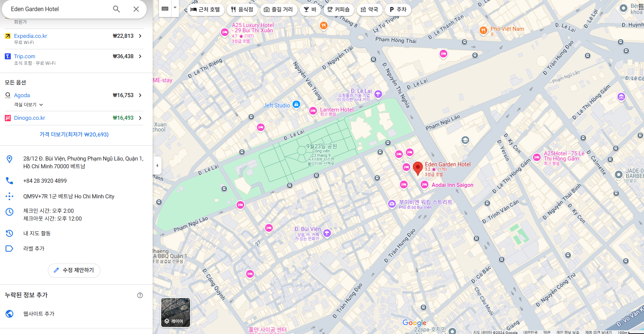
Task: Click phone number +84 28 3920 4899
Action: pos(45,181)
